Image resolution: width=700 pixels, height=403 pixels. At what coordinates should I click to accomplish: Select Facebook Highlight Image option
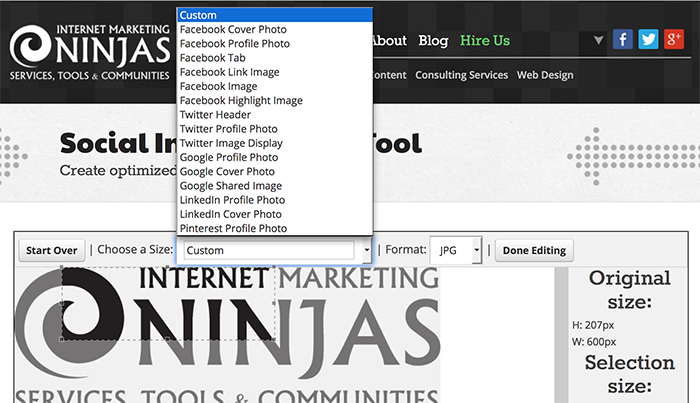(x=275, y=101)
